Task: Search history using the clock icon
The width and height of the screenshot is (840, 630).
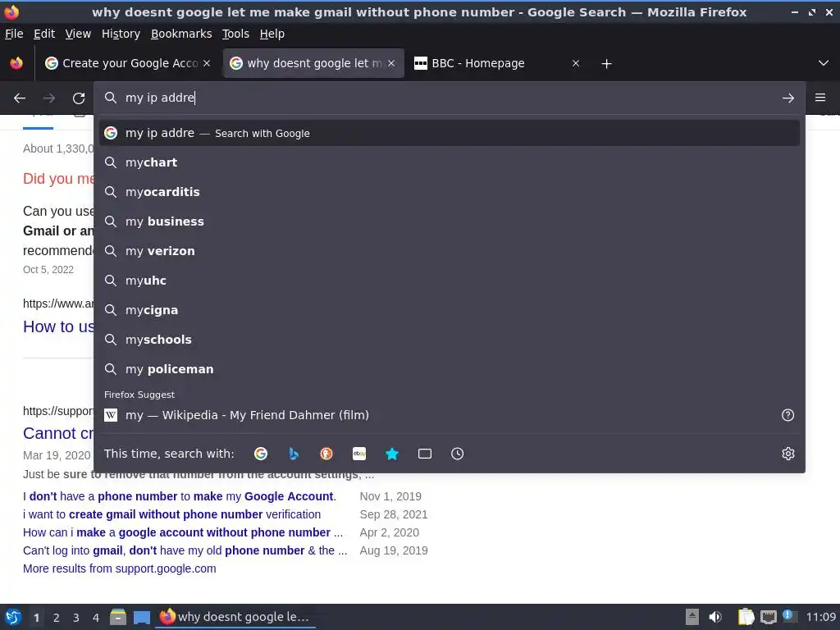Action: 458,454
